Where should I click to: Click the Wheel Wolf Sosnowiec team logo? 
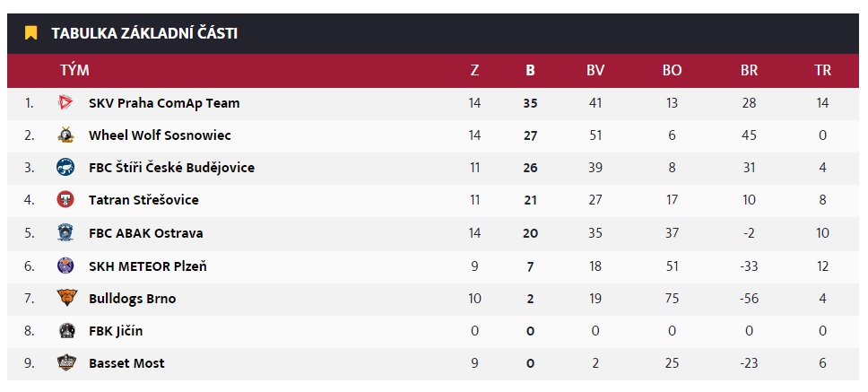click(65, 135)
